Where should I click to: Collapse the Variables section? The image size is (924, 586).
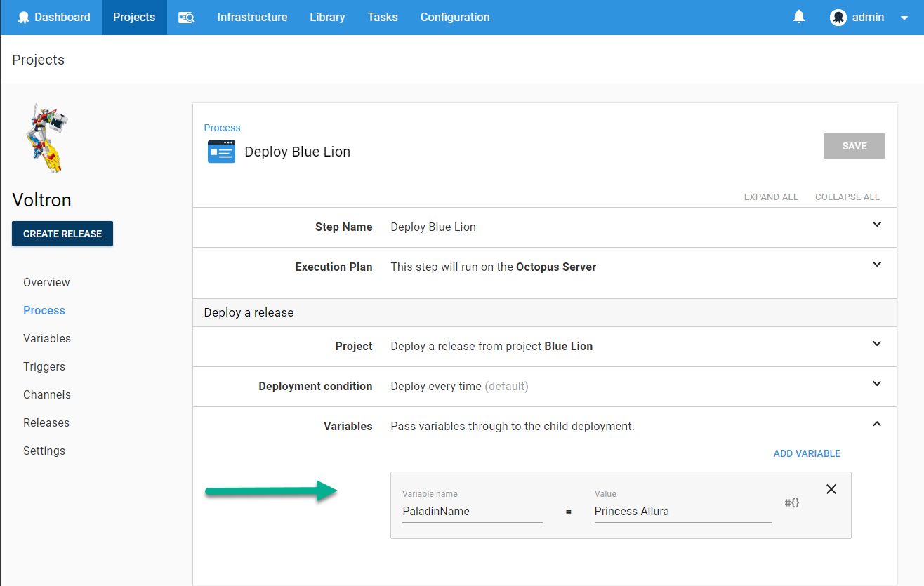point(876,424)
